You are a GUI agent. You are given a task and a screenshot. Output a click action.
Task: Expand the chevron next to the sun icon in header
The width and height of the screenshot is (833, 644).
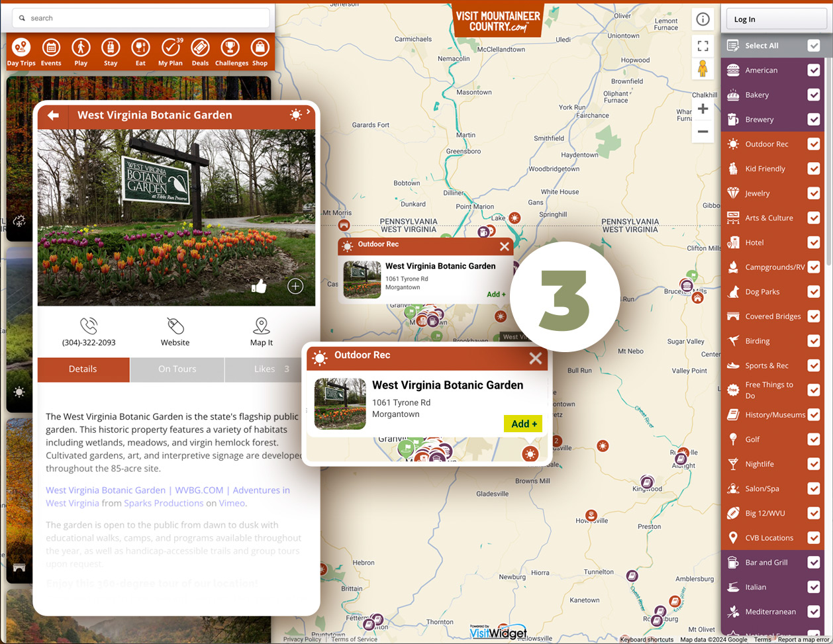(309, 112)
